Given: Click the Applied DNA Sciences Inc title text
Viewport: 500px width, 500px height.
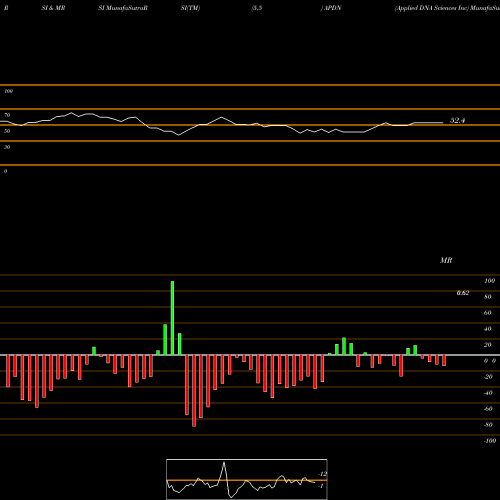Looking at the screenshot, I should click(432, 8).
